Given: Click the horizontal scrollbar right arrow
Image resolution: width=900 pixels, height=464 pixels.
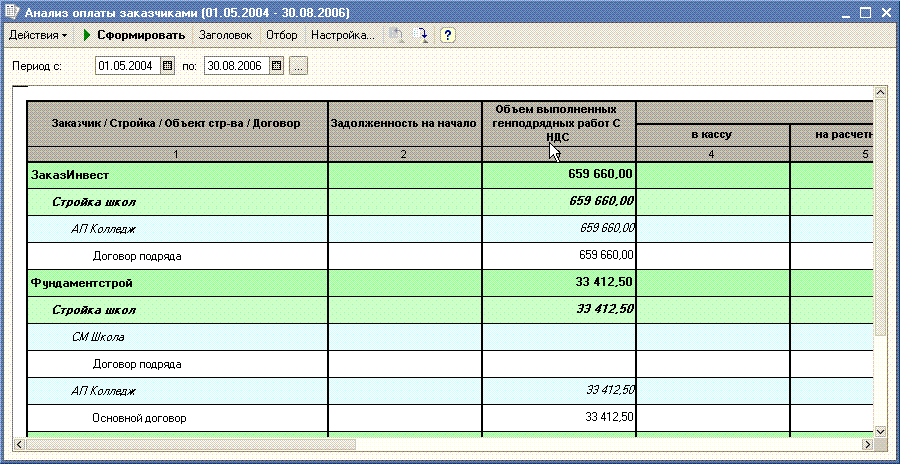Looking at the screenshot, I should 868,444.
